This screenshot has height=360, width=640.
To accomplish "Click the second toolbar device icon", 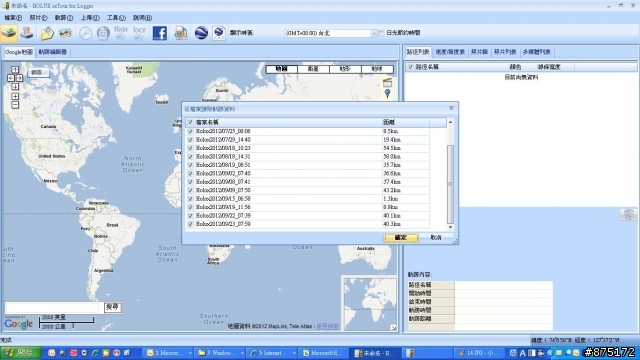I will 27,33.
